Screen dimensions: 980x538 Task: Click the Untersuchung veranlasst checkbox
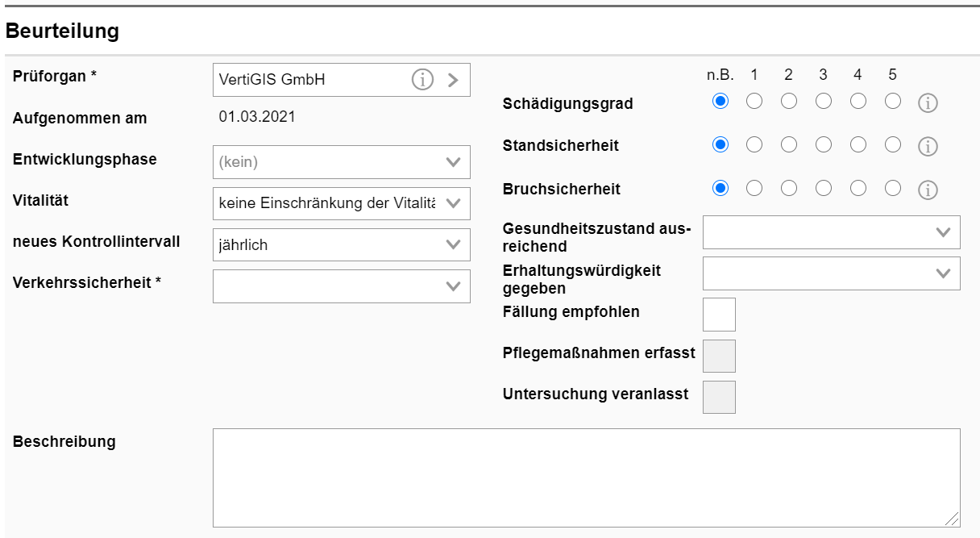[x=719, y=397]
